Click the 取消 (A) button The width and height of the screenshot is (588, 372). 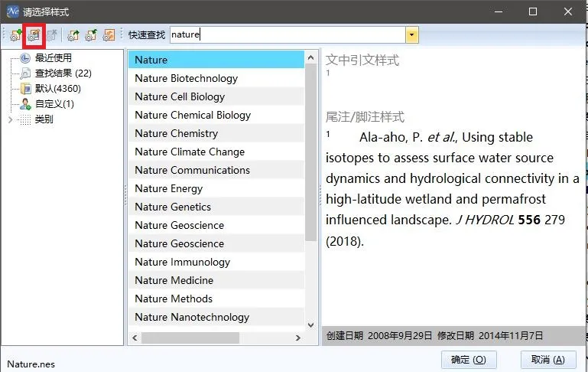coord(548,360)
